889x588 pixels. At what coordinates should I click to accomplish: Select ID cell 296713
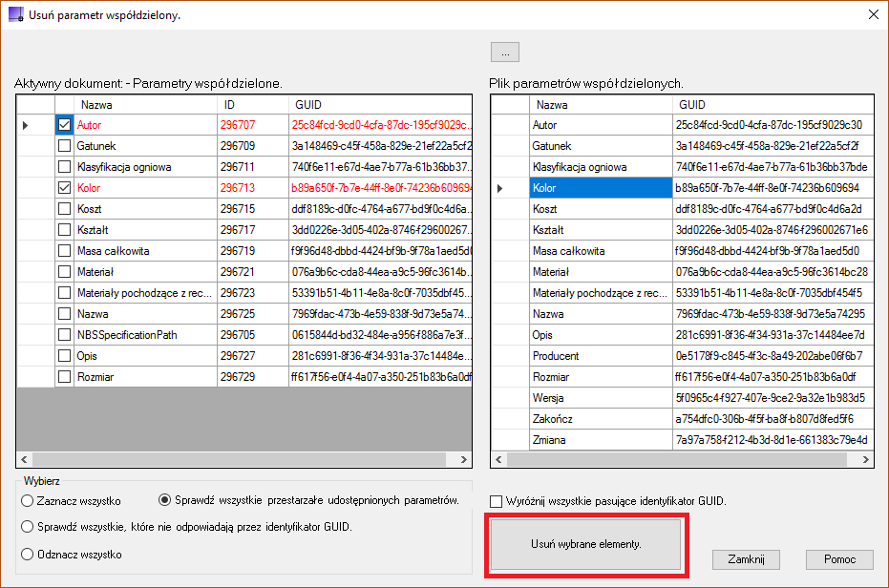point(253,188)
